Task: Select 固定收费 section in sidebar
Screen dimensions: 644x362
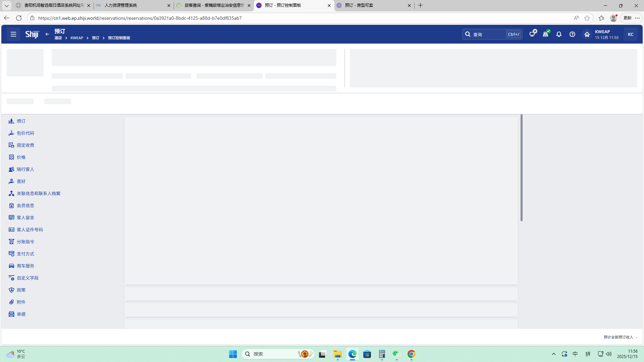Action: 25,145
